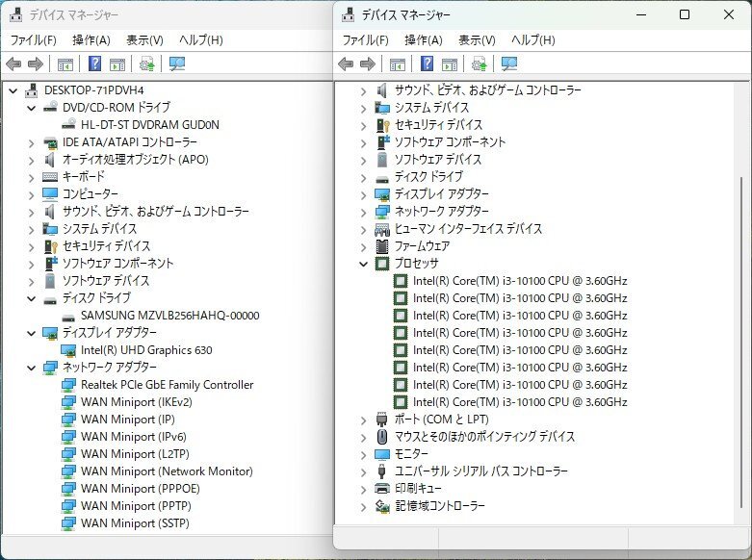Minimize the right デバイス マネージャー window

641,14
